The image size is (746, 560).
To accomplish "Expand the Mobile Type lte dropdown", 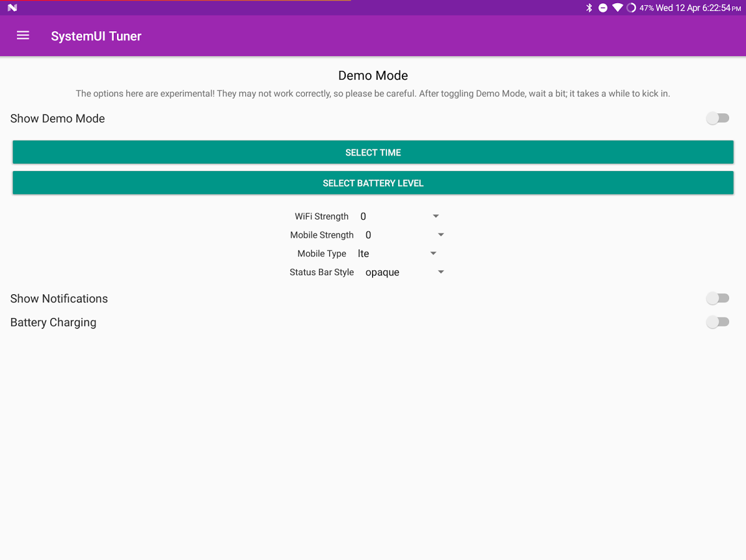I will pyautogui.click(x=397, y=254).
